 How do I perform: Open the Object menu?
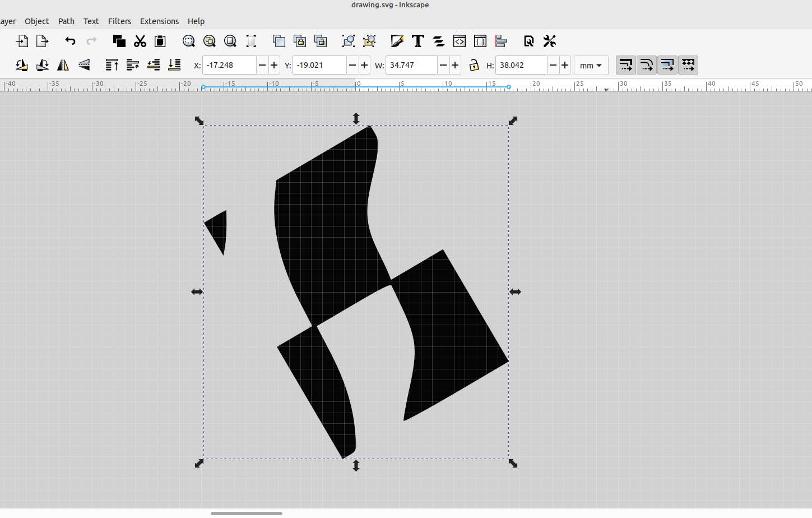click(37, 21)
